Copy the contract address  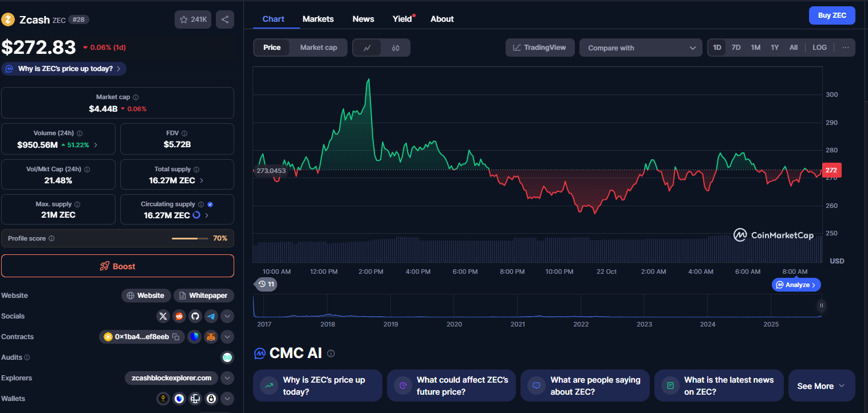tap(176, 337)
